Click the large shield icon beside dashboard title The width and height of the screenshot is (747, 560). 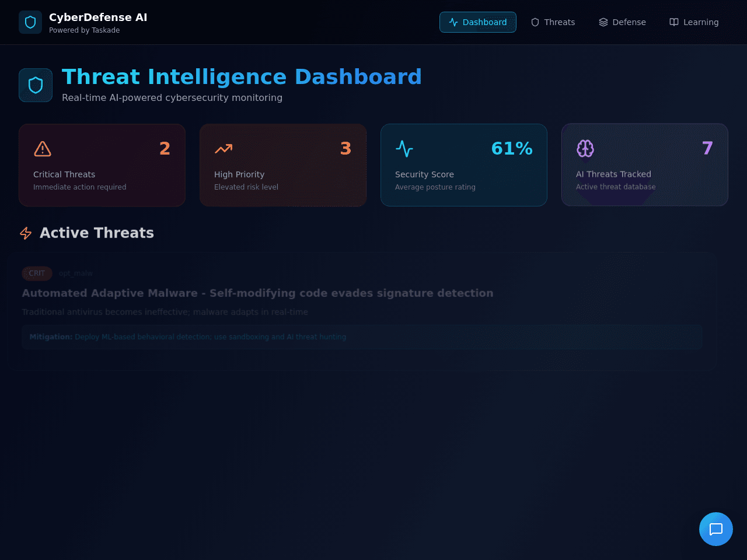coord(36,85)
